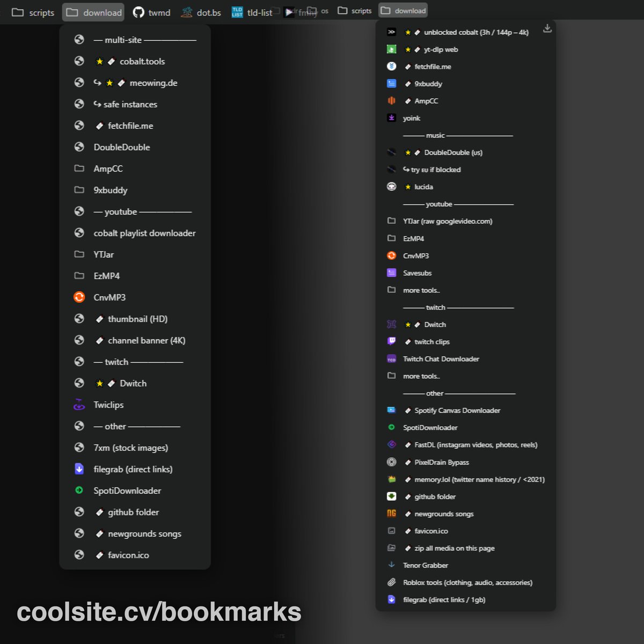Screen dimensions: 644x644
Task: Click the green yt-dlp web icon
Action: pos(391,49)
